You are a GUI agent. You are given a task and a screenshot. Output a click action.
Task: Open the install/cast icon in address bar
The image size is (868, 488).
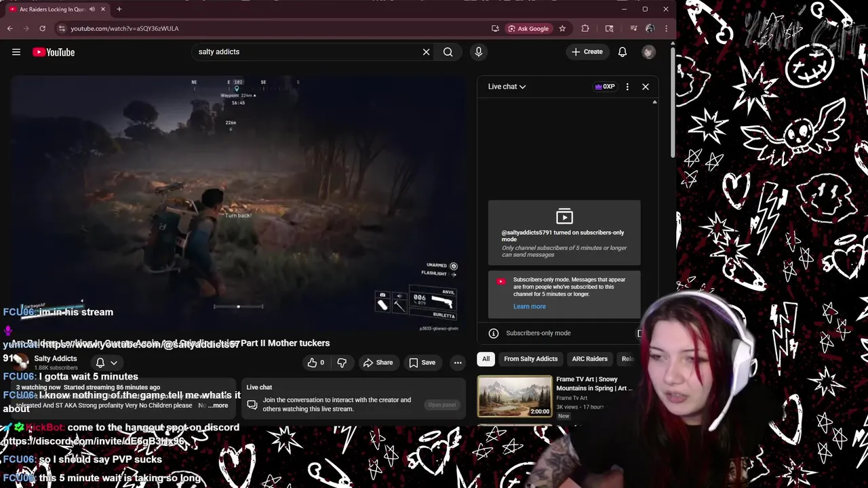(x=495, y=28)
